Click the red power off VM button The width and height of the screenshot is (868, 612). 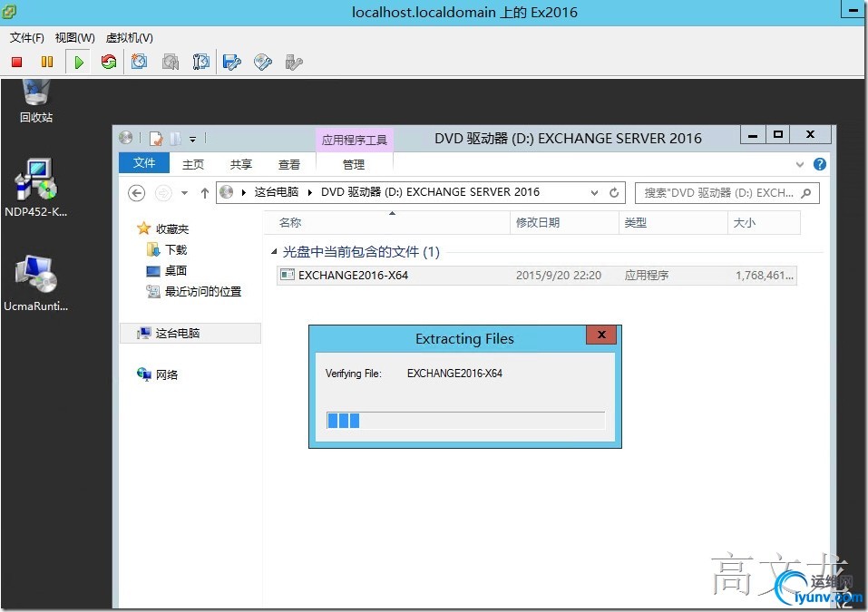16,62
